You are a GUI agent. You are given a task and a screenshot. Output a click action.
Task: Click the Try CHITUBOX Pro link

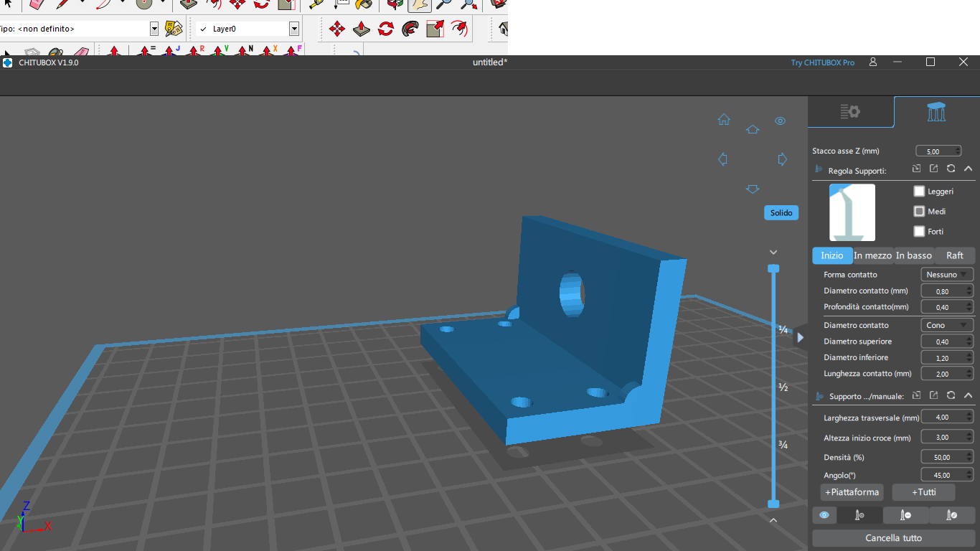tap(823, 62)
